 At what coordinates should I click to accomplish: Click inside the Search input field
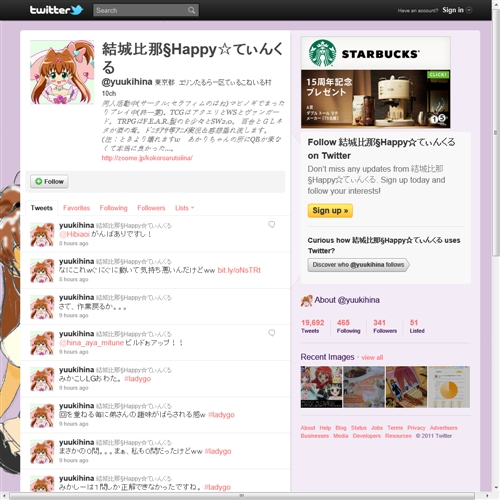tap(141, 10)
